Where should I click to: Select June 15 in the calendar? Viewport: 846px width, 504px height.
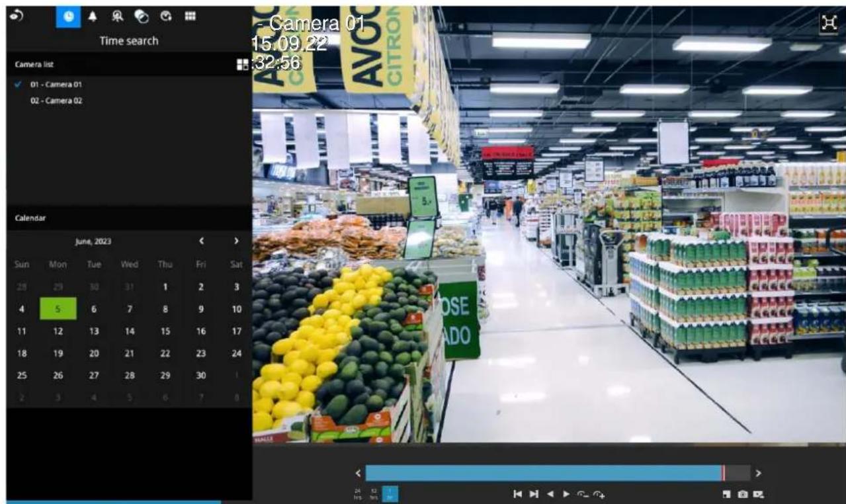pyautogui.click(x=165, y=331)
